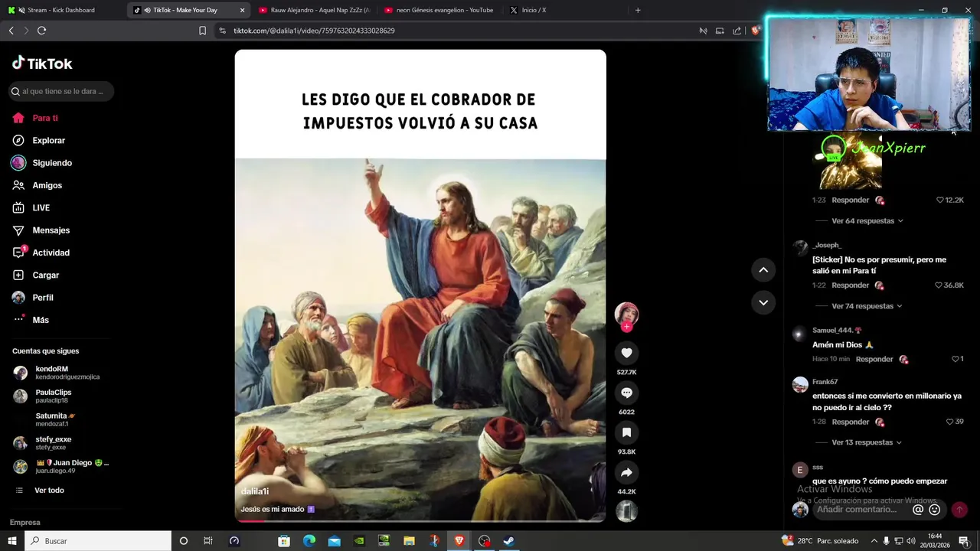Click the browser share icon in toolbar
The width and height of the screenshot is (980, 551).
click(x=737, y=31)
